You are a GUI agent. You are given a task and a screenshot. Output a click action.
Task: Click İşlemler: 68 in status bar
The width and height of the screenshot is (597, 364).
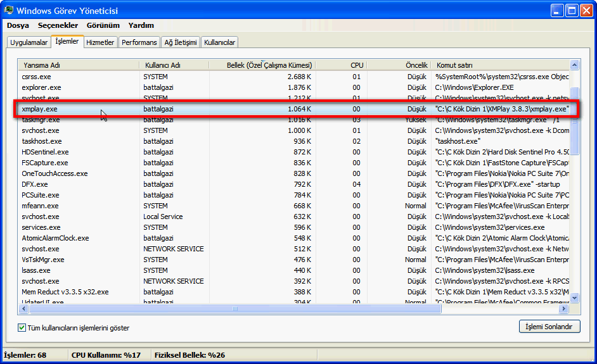[25, 355]
